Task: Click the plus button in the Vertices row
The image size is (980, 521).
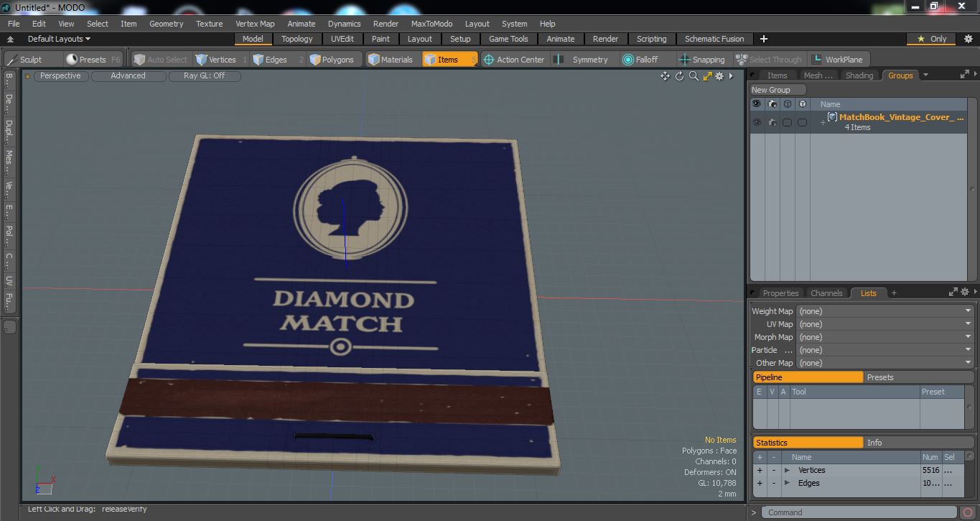Action: [x=760, y=470]
